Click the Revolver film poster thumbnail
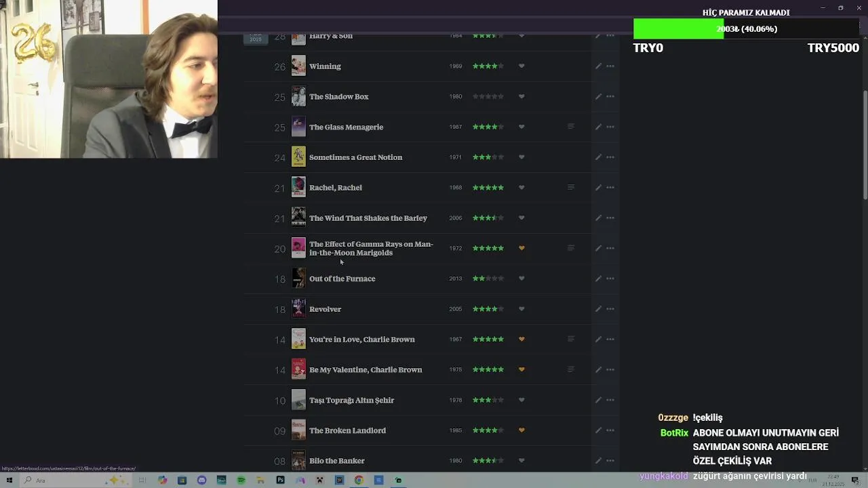The width and height of the screenshot is (868, 488). coord(298,308)
